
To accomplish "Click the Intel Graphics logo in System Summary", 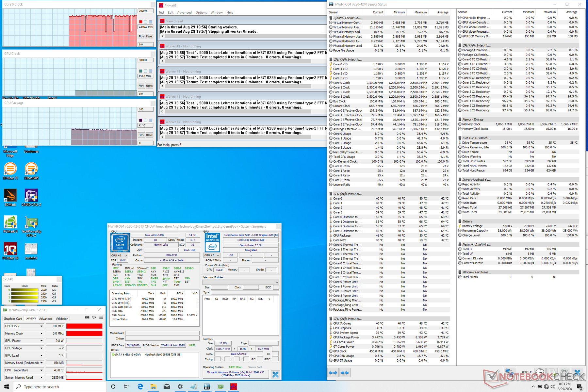I will (x=212, y=242).
